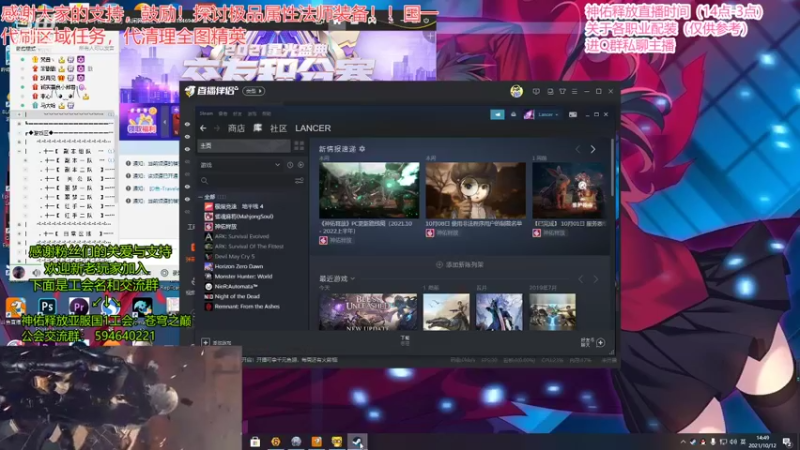Image resolution: width=800 pixels, height=450 pixels.
Task: Open the gear settings next to 新情报速递
Action: click(x=362, y=149)
